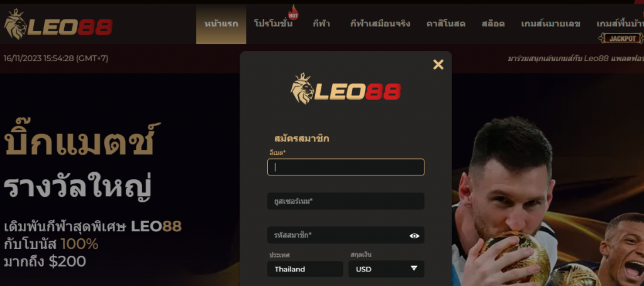Click the บิ๊กแมตช์ promotional banner headline
This screenshot has height=286, width=644.
[82, 140]
